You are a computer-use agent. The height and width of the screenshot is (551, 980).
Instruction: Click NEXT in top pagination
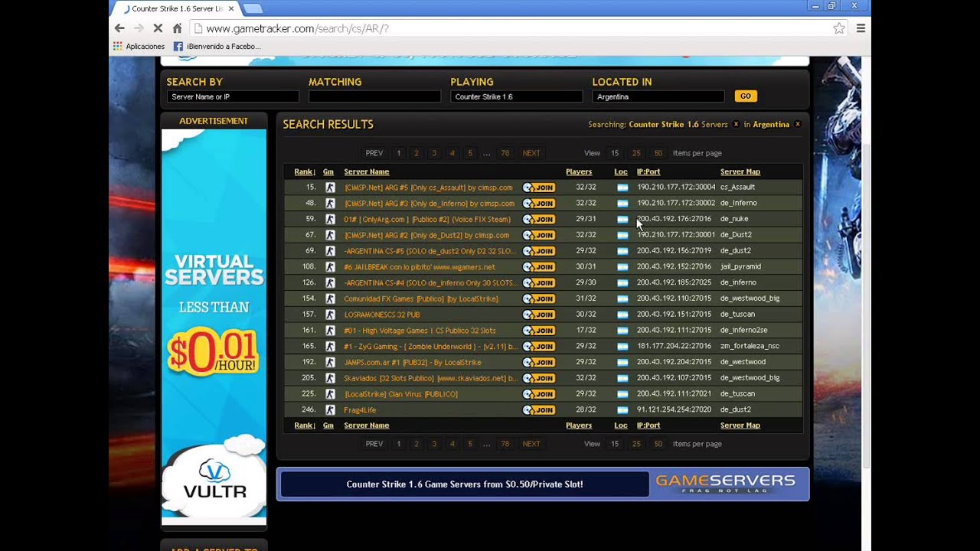[x=531, y=153]
